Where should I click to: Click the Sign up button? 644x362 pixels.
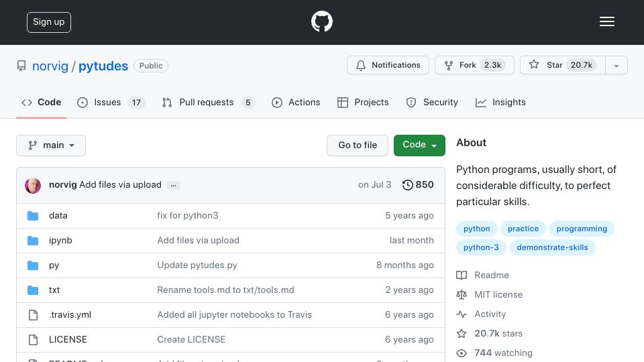click(49, 22)
